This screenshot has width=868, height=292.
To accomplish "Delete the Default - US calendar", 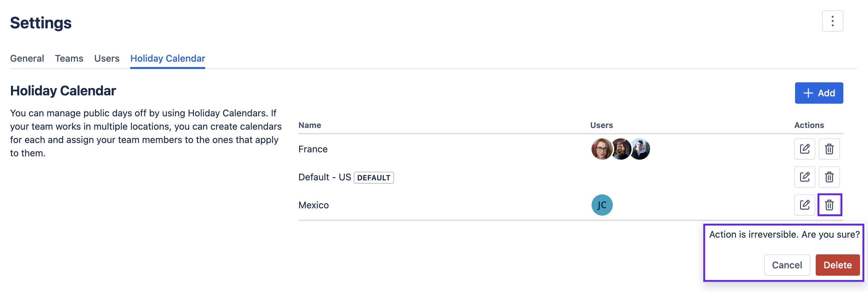I will pyautogui.click(x=829, y=177).
